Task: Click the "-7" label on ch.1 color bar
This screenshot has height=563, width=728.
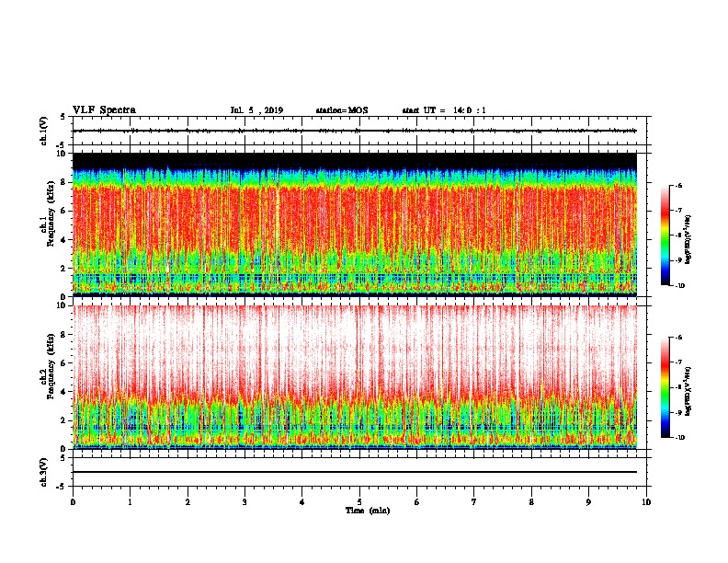Action: pyautogui.click(x=678, y=211)
